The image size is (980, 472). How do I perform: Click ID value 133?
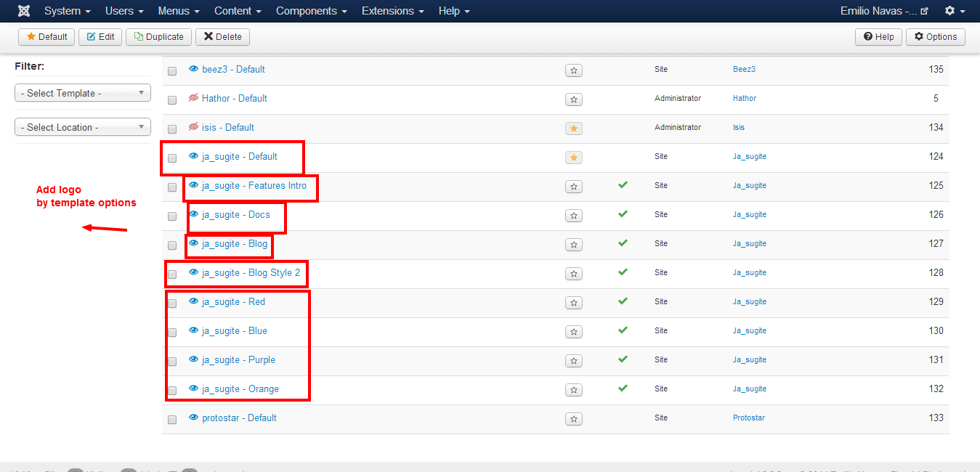tap(936, 418)
